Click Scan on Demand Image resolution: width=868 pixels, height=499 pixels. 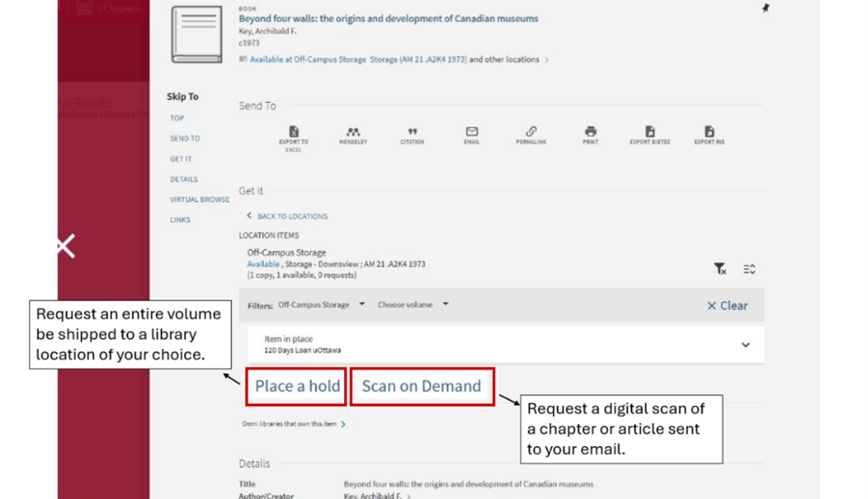pyautogui.click(x=422, y=386)
